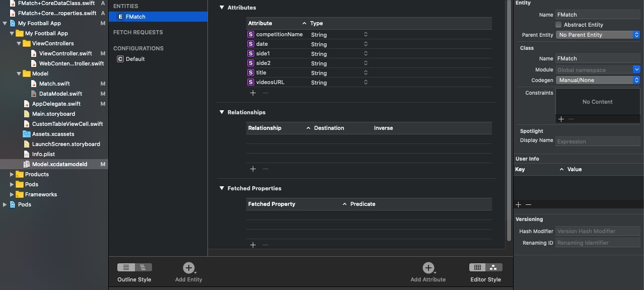Switch to graph editor style icon
Viewport: 644px width, 290px height.
pos(493,267)
